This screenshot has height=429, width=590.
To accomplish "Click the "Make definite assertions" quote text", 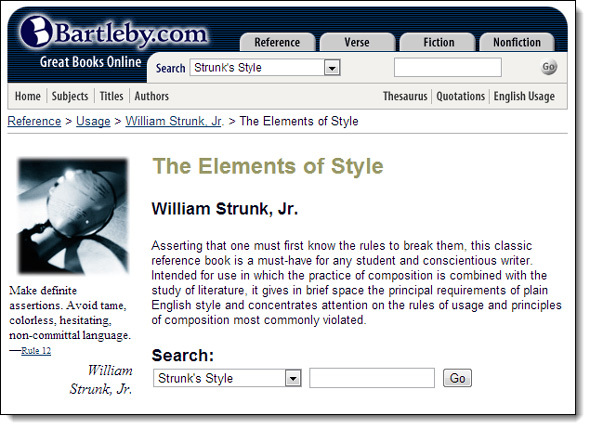I will pos(70,312).
